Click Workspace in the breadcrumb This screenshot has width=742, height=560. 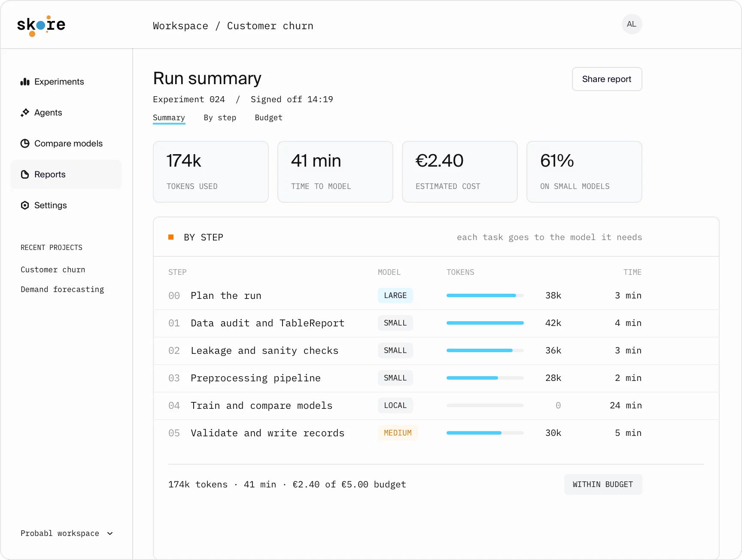(x=180, y=26)
